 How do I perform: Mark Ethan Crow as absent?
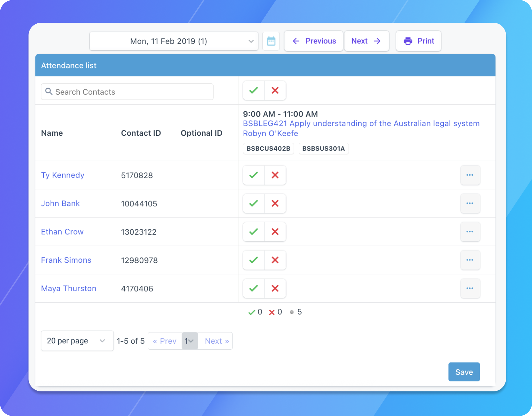coord(275,232)
